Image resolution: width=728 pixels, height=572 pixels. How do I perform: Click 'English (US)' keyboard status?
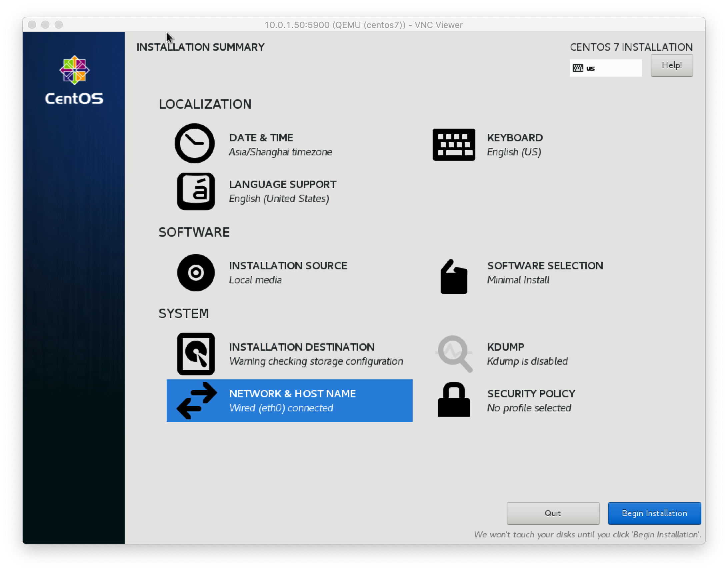514,152
